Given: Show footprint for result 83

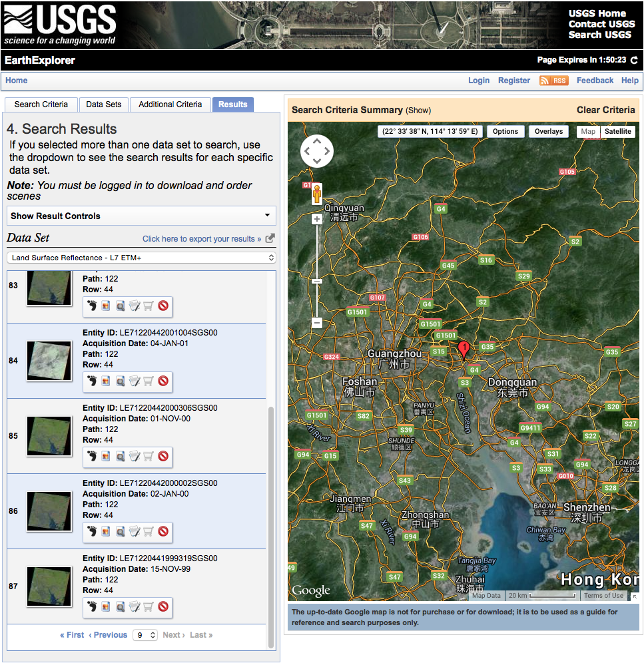Looking at the screenshot, I should [x=92, y=306].
